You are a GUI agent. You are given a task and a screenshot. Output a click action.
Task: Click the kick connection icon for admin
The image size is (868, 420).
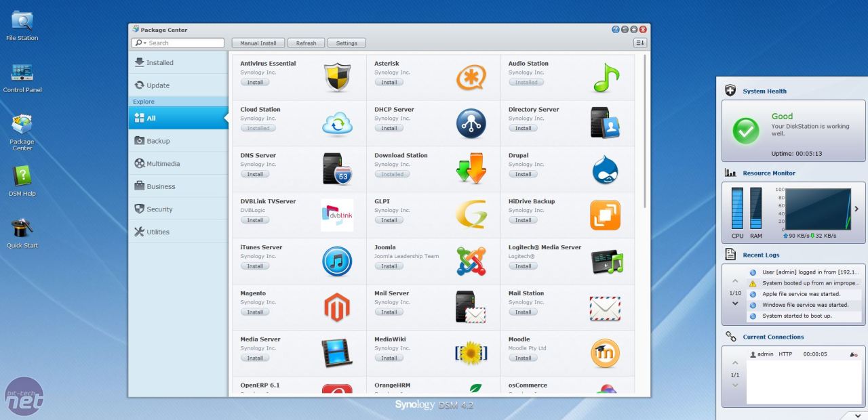[x=853, y=354]
